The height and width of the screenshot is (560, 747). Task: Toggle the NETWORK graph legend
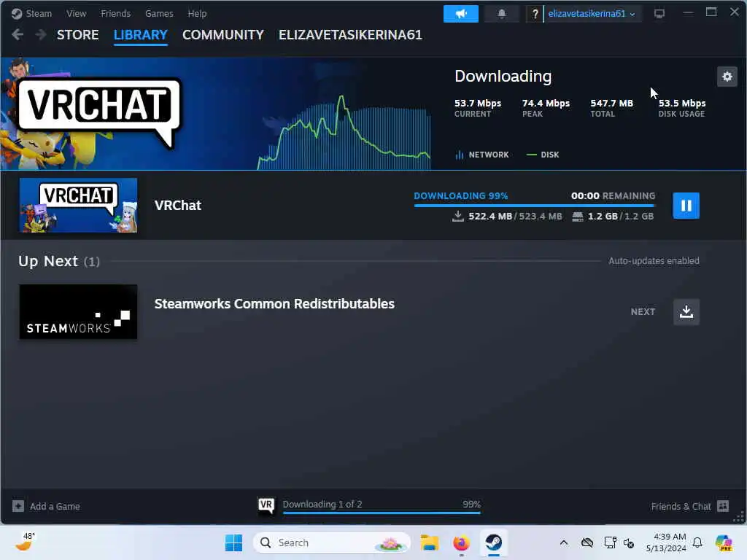pyautogui.click(x=482, y=155)
